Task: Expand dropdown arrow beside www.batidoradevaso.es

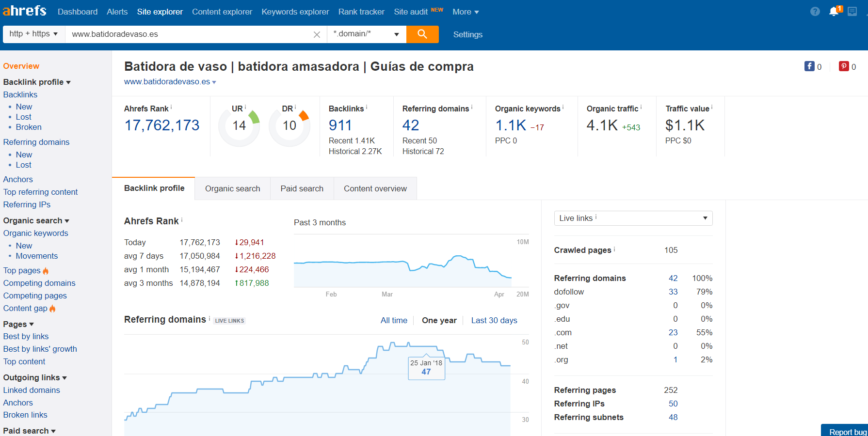Action: [214, 82]
